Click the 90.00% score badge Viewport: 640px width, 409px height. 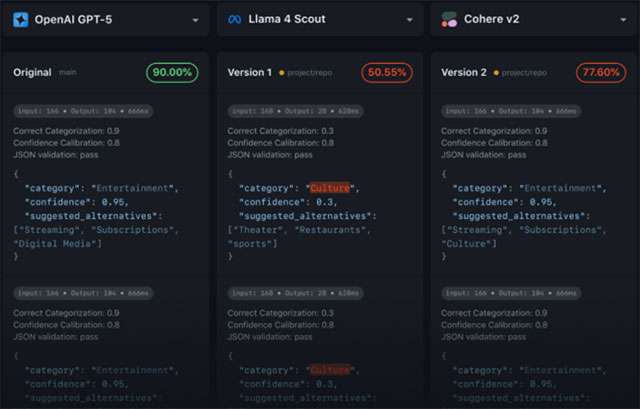173,73
